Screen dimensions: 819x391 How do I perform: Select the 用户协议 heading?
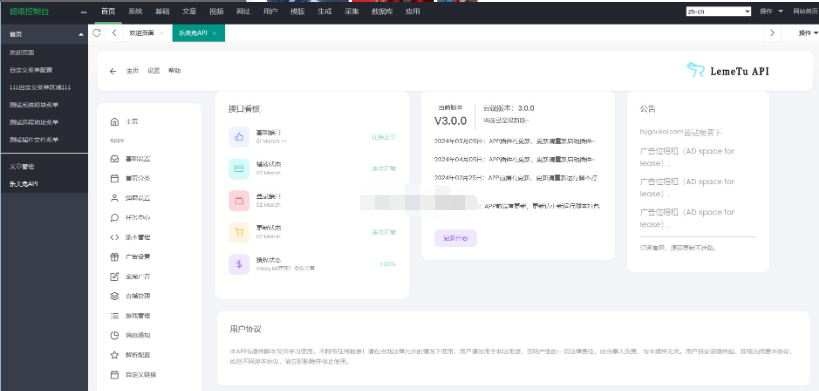coord(245,329)
